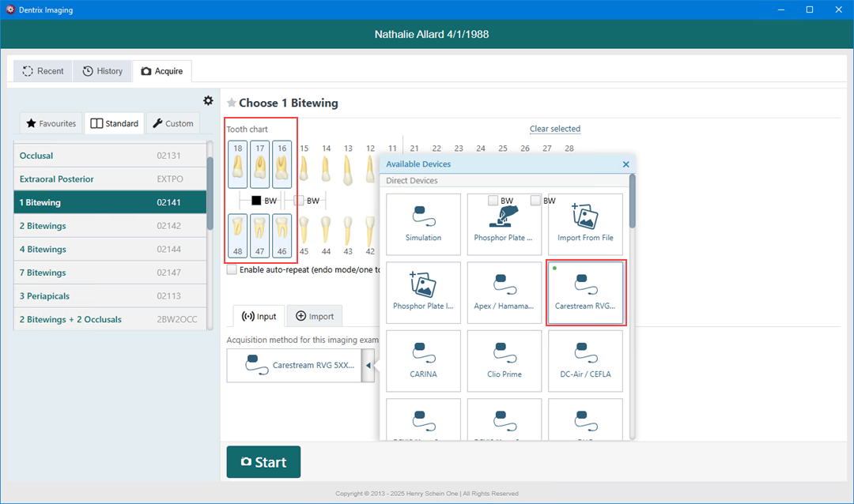The width and height of the screenshot is (854, 504).
Task: Collapse the device list arrow next to Carestream RVG
Action: [368, 366]
